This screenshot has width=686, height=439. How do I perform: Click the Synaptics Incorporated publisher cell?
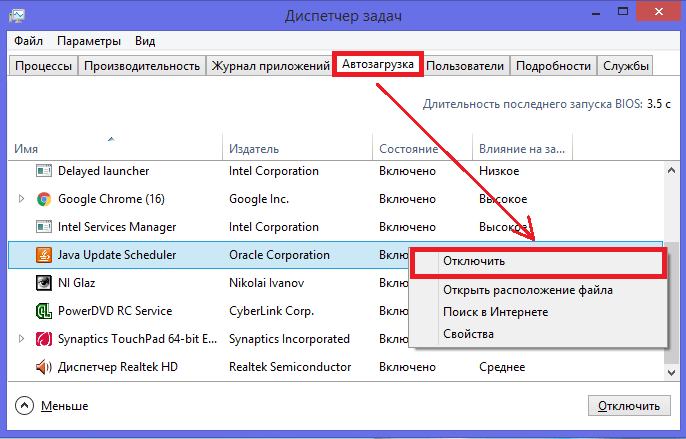(x=289, y=339)
